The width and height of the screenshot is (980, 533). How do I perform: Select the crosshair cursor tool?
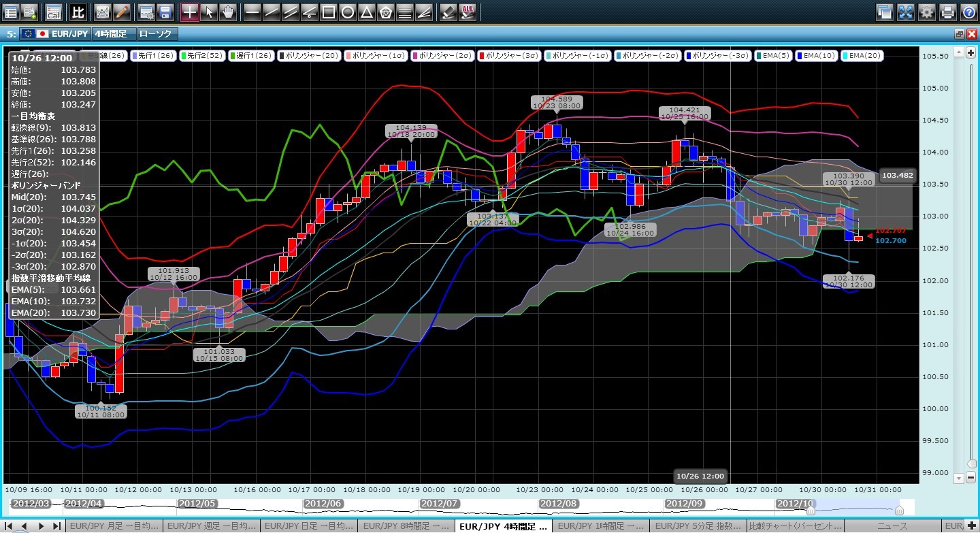(x=190, y=12)
